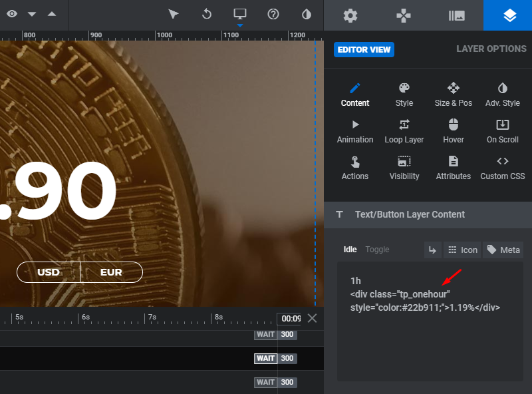532x394 pixels.
Task: Open On Scroll settings
Action: point(503,132)
